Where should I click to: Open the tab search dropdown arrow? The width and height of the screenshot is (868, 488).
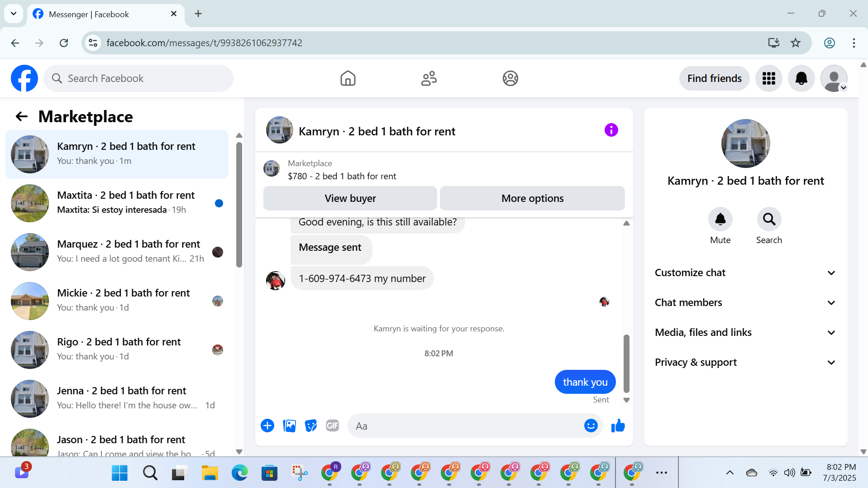click(14, 14)
